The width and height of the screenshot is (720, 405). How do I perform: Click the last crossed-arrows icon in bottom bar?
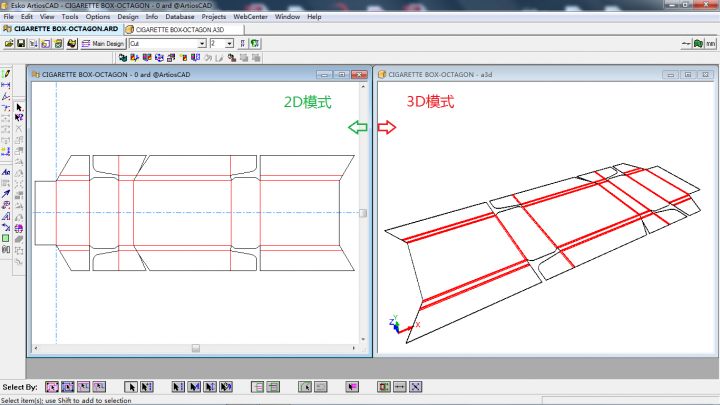point(415,386)
